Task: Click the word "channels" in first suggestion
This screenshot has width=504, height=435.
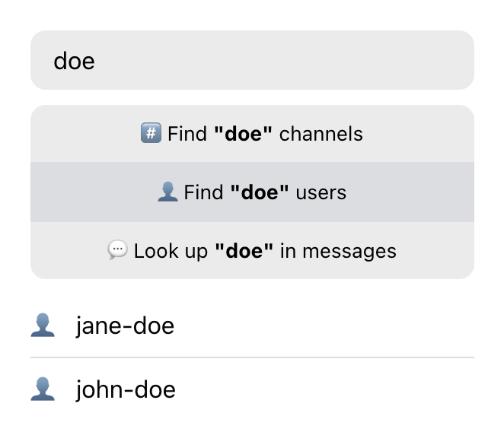Action: pyautogui.click(x=321, y=134)
